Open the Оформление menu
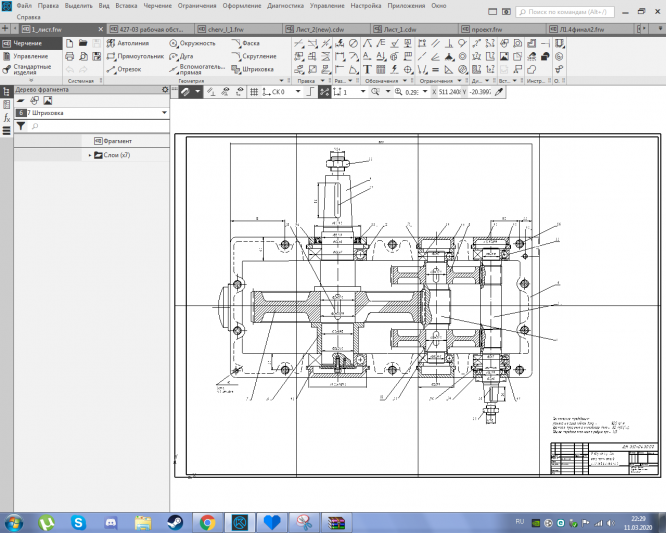 [242, 6]
